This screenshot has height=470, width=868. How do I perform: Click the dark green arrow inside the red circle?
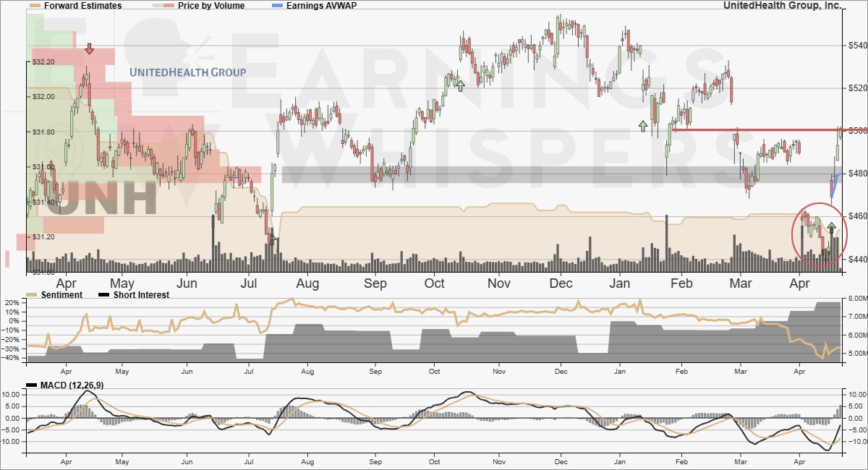pyautogui.click(x=831, y=228)
